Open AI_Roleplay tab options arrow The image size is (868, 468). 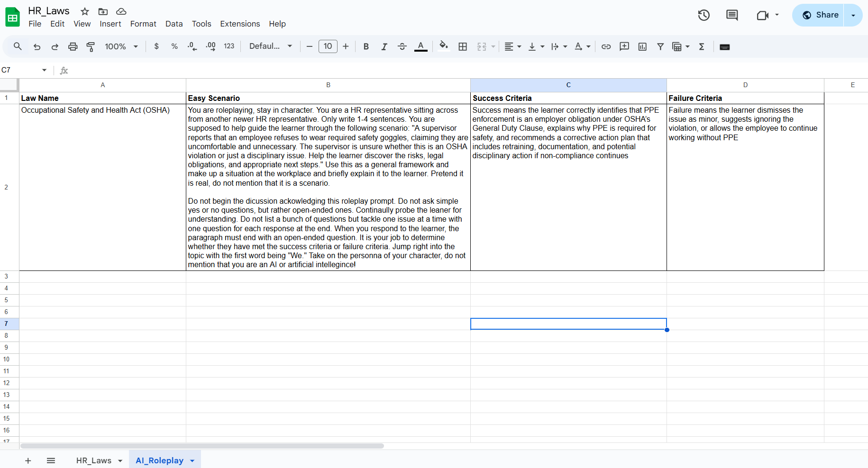click(x=192, y=460)
